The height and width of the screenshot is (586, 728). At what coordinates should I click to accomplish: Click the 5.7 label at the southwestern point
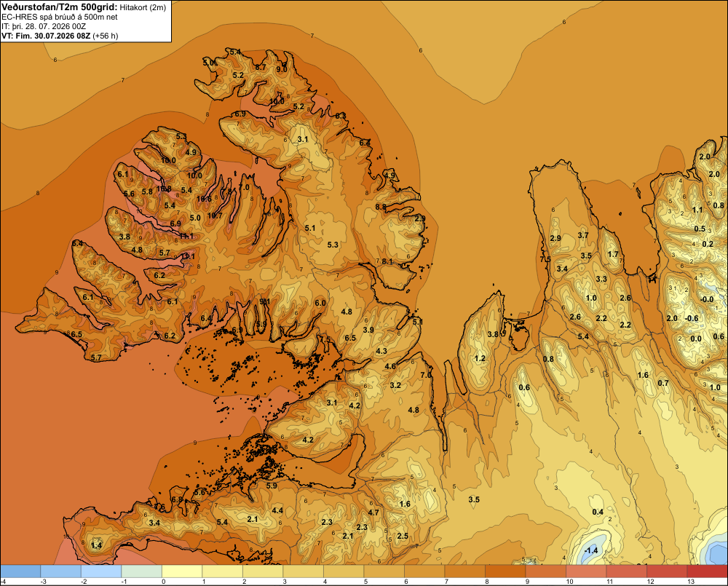point(96,357)
